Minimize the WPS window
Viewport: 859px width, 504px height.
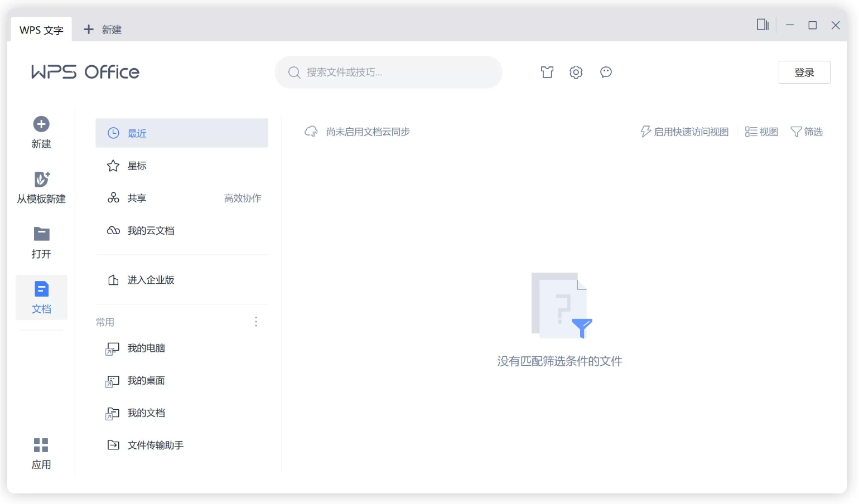tap(790, 25)
